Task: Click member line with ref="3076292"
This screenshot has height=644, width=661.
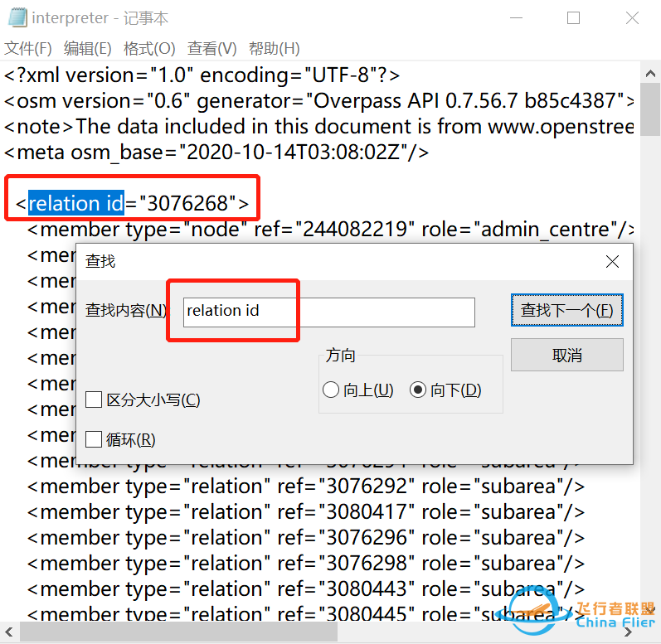Action: click(306, 487)
